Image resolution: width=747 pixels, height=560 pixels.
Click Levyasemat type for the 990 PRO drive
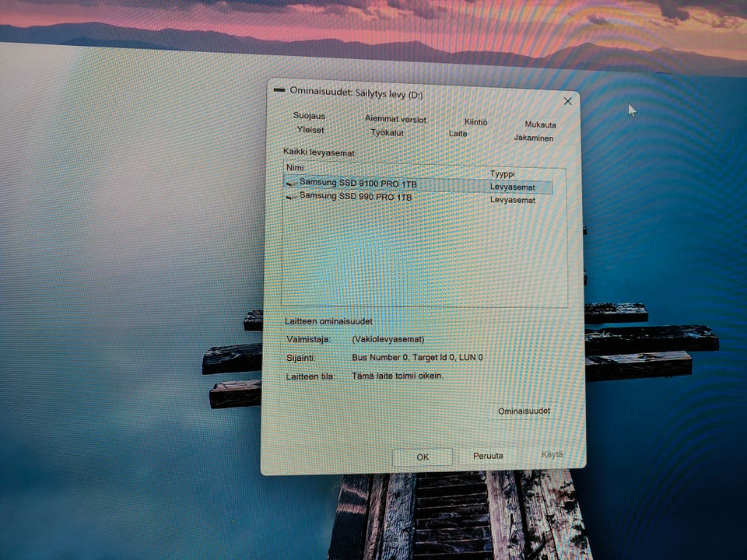point(512,200)
